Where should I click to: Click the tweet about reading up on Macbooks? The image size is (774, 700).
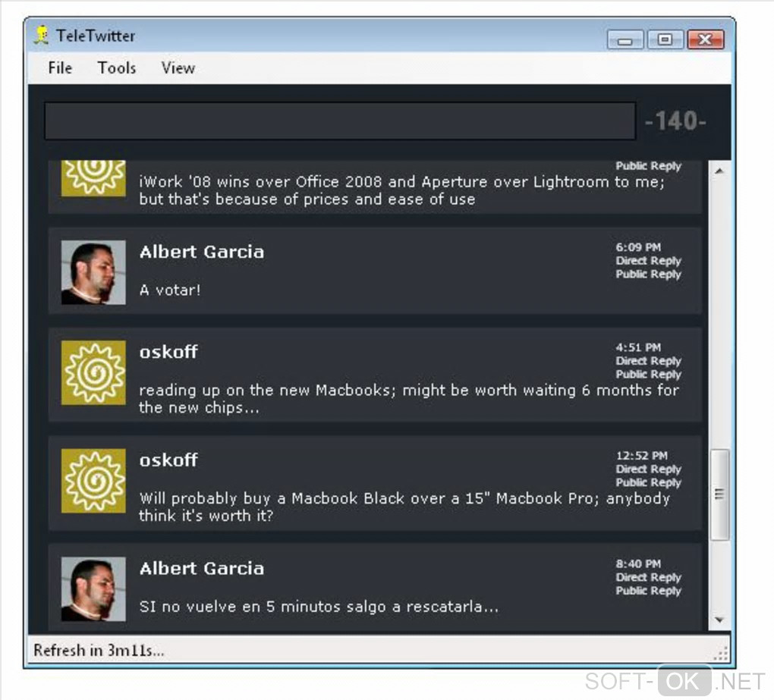[409, 399]
